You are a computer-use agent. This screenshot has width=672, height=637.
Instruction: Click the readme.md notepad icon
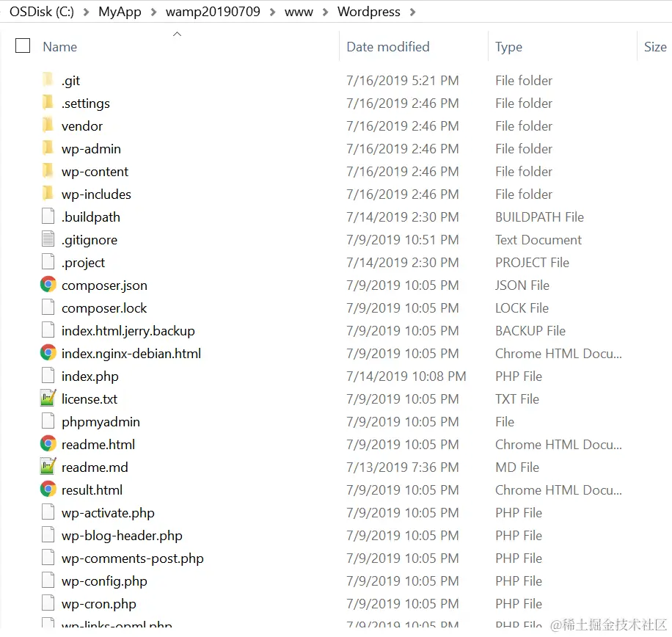pos(48,466)
